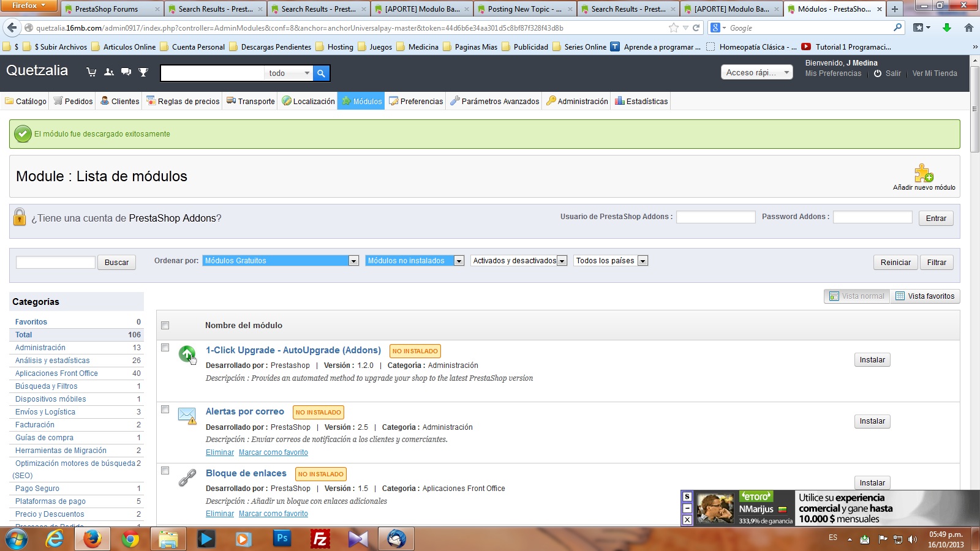Go back with the Firefox back arrow
Image resolution: width=980 pixels, height=551 pixels.
(12, 28)
